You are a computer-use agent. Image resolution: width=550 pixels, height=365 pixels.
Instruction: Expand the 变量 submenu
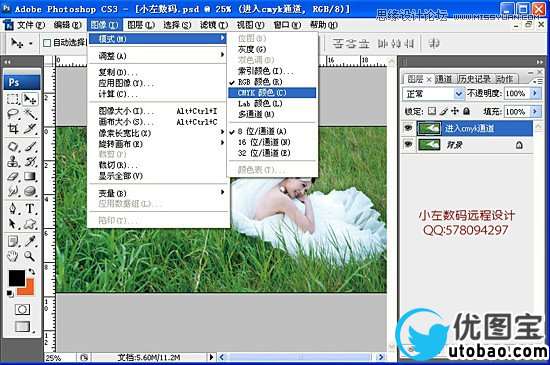(157, 193)
